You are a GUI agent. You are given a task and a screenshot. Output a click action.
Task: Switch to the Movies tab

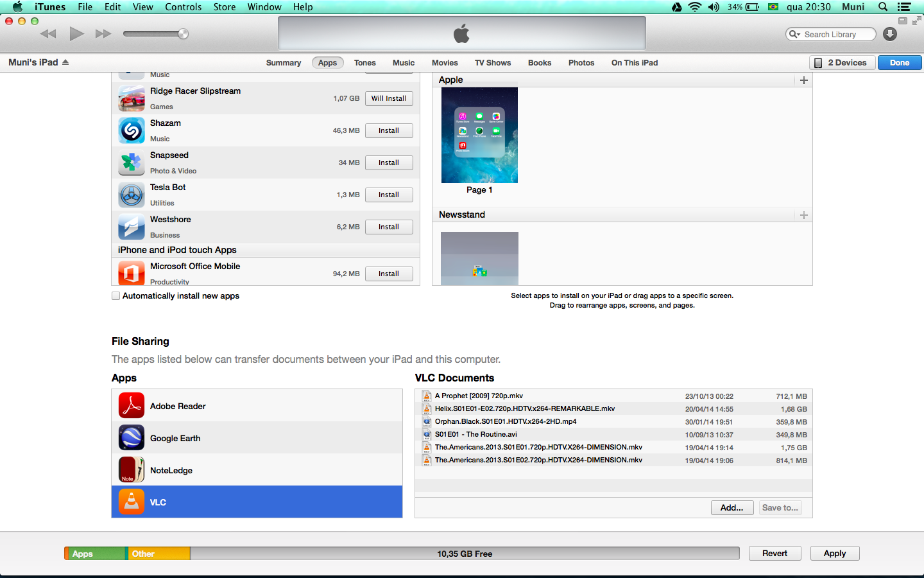click(445, 63)
